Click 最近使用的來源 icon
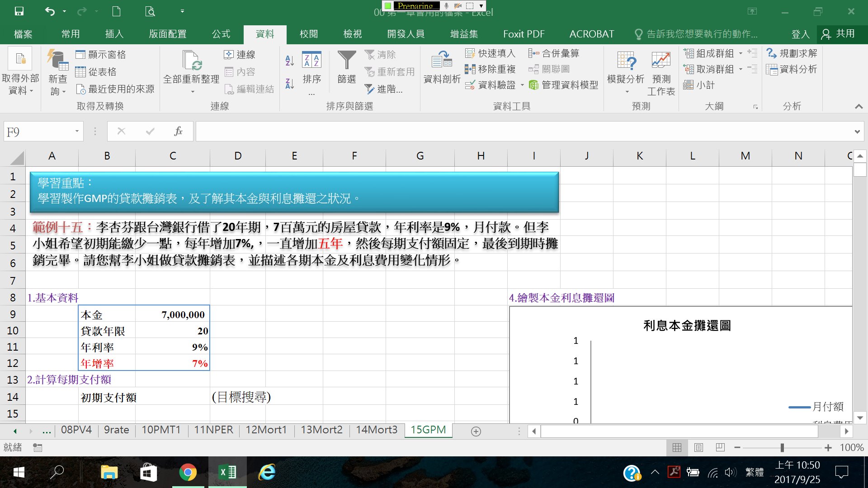This screenshot has height=488, width=868. [x=80, y=89]
